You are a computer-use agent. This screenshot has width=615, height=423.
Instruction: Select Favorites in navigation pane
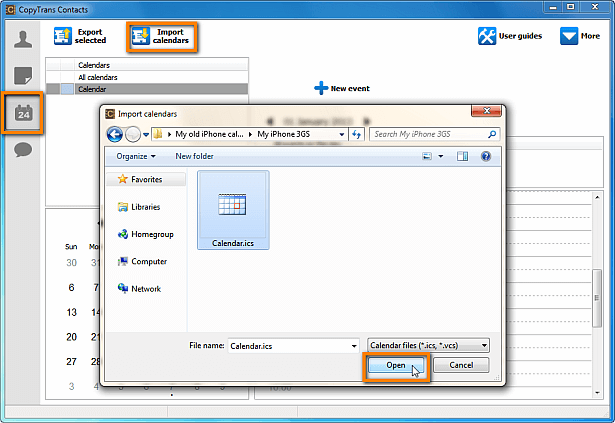click(x=146, y=179)
